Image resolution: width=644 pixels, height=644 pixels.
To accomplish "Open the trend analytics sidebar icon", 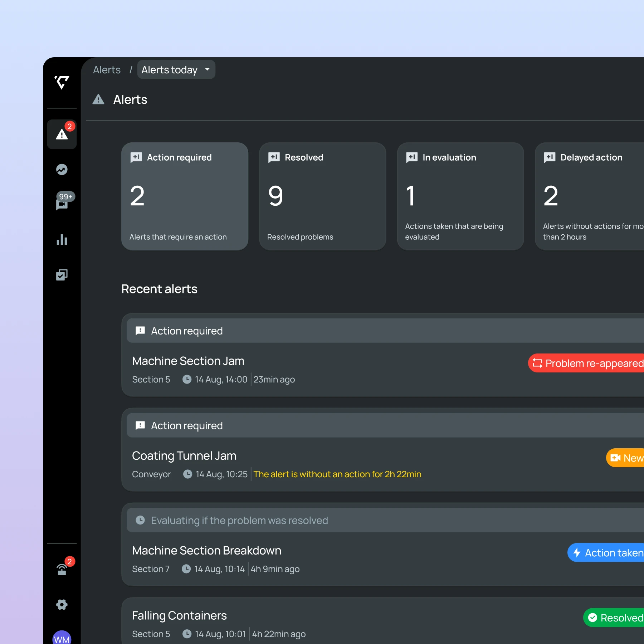I will point(62,170).
